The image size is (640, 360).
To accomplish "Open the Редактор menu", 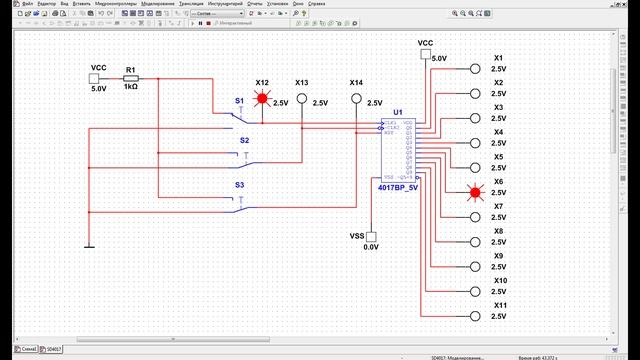I will [47, 4].
